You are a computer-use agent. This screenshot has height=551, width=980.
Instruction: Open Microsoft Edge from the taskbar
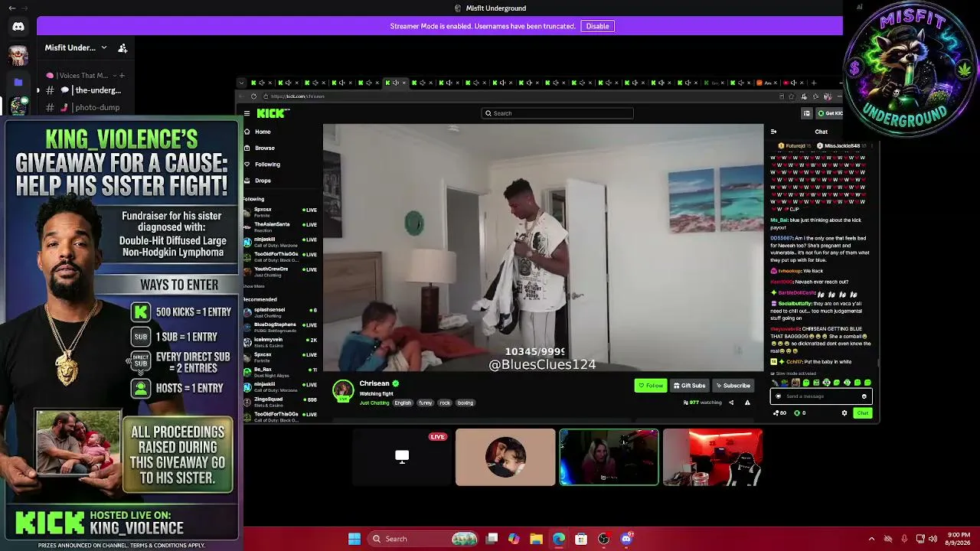pos(559,539)
